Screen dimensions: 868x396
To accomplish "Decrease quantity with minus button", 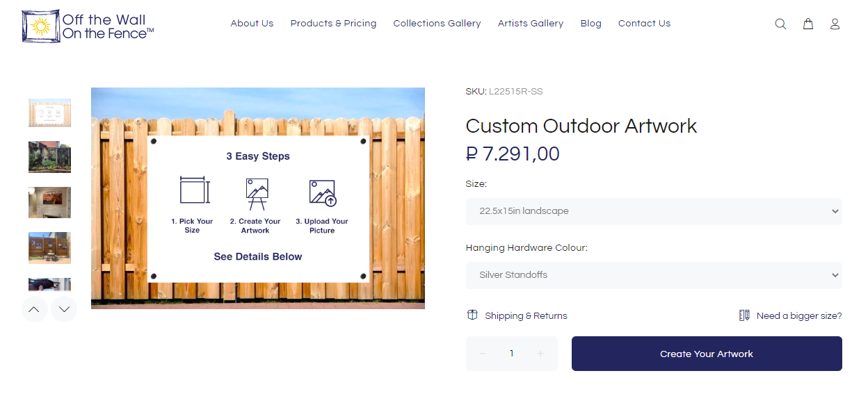I will pos(483,354).
